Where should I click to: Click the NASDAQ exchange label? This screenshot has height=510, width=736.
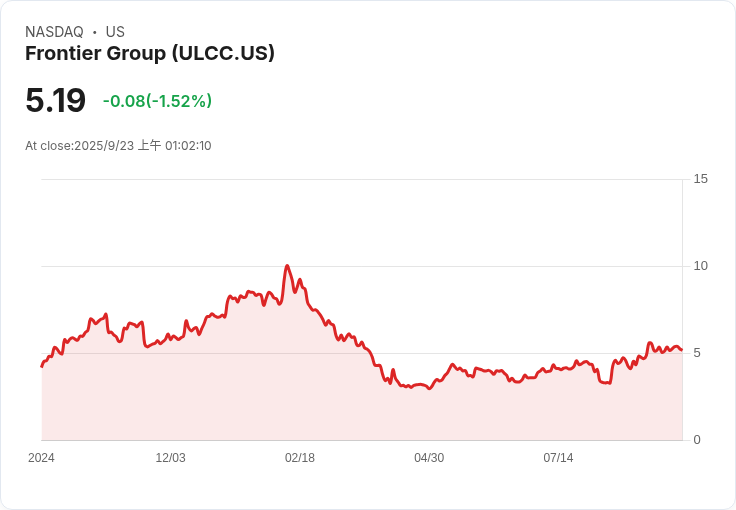pos(54,32)
